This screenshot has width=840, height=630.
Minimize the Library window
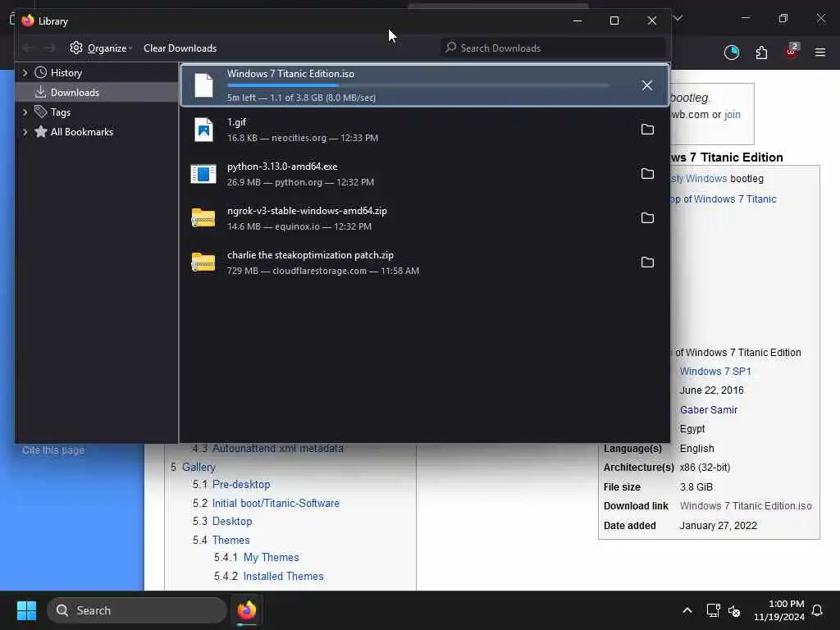coord(577,21)
